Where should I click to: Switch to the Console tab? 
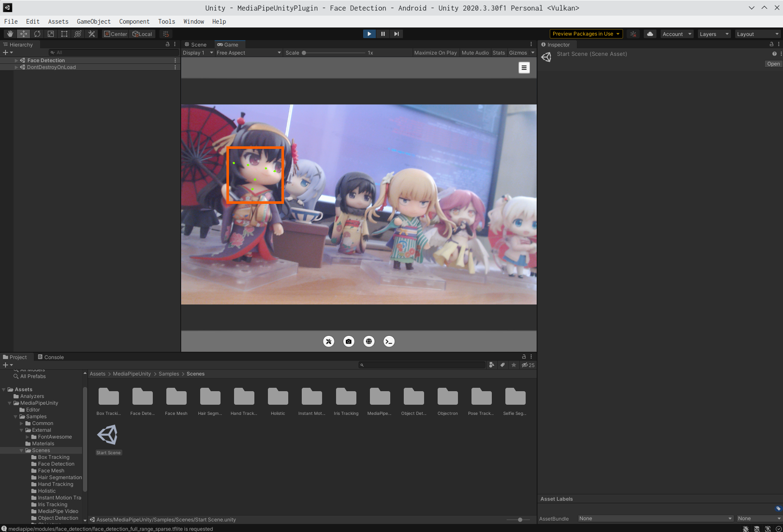(x=51, y=357)
